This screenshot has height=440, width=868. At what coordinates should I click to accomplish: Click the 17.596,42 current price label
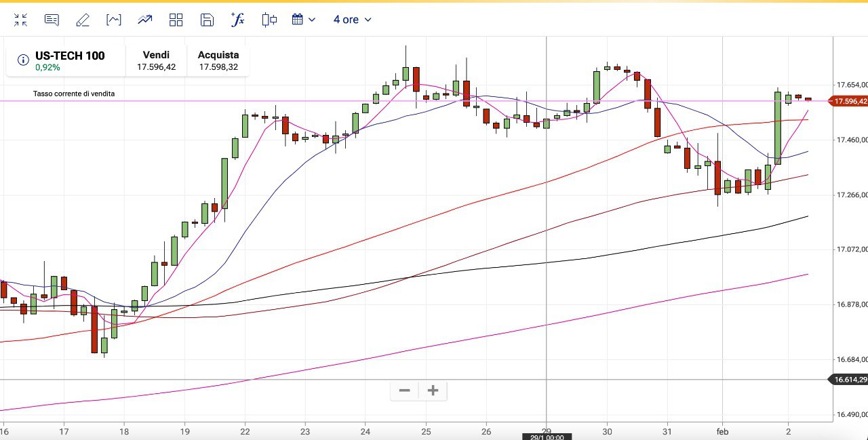[849, 101]
